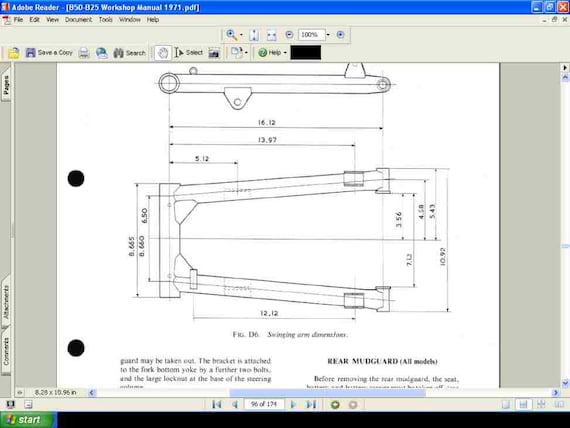Click the Windows Start button
The height and width of the screenshot is (428, 570).
click(x=28, y=420)
